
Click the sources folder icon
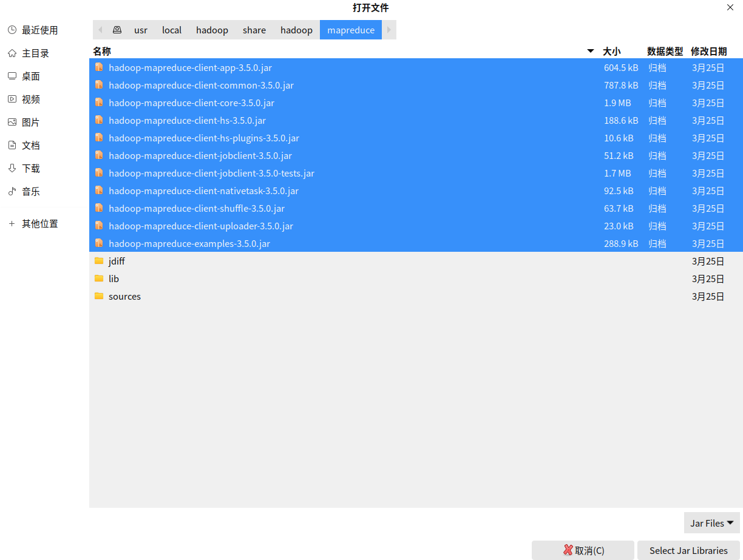pyautogui.click(x=99, y=296)
